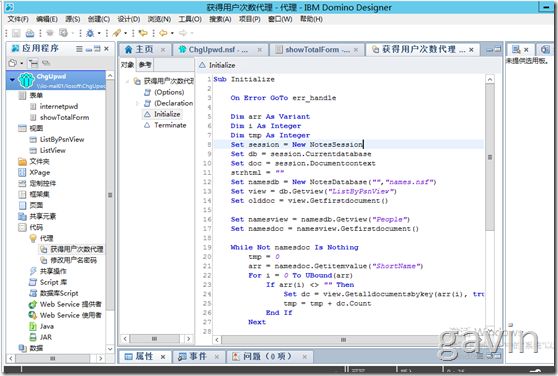Viewport: 558px width, 376px height.
Task: Select the 共享元素 icon
Action: (x=22, y=216)
